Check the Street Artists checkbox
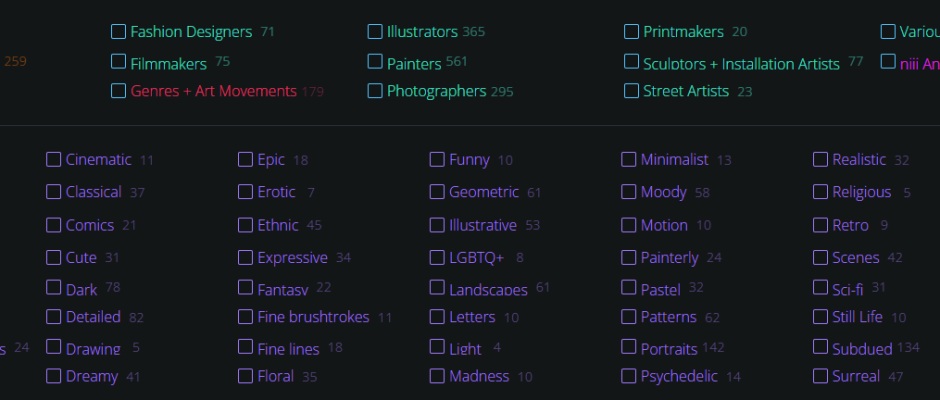Image resolution: width=940 pixels, height=400 pixels. 631,91
